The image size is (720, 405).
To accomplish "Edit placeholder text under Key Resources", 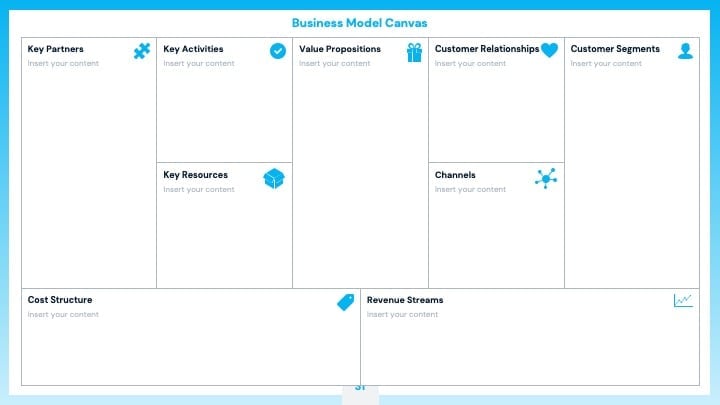I will pyautogui.click(x=199, y=189).
